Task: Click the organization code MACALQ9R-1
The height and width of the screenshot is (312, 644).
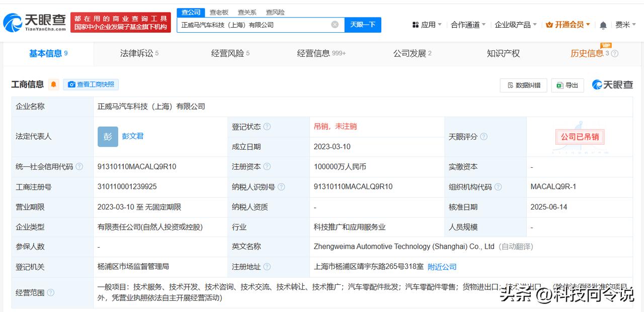Action: pyautogui.click(x=553, y=186)
